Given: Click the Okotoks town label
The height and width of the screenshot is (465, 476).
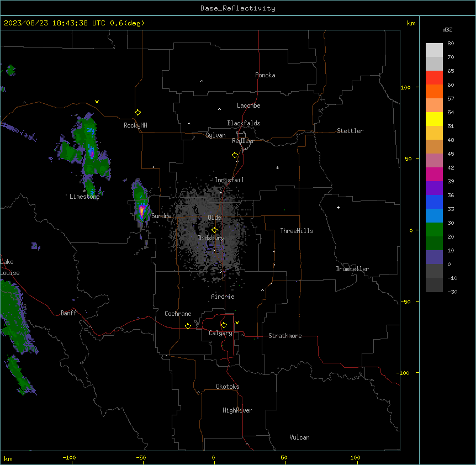Looking at the screenshot, I should (228, 387).
